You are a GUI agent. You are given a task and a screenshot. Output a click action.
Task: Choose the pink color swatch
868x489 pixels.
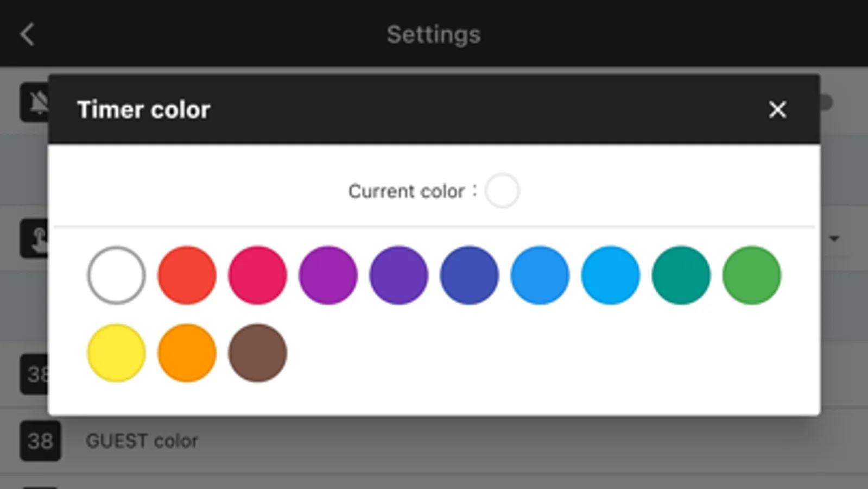point(257,275)
